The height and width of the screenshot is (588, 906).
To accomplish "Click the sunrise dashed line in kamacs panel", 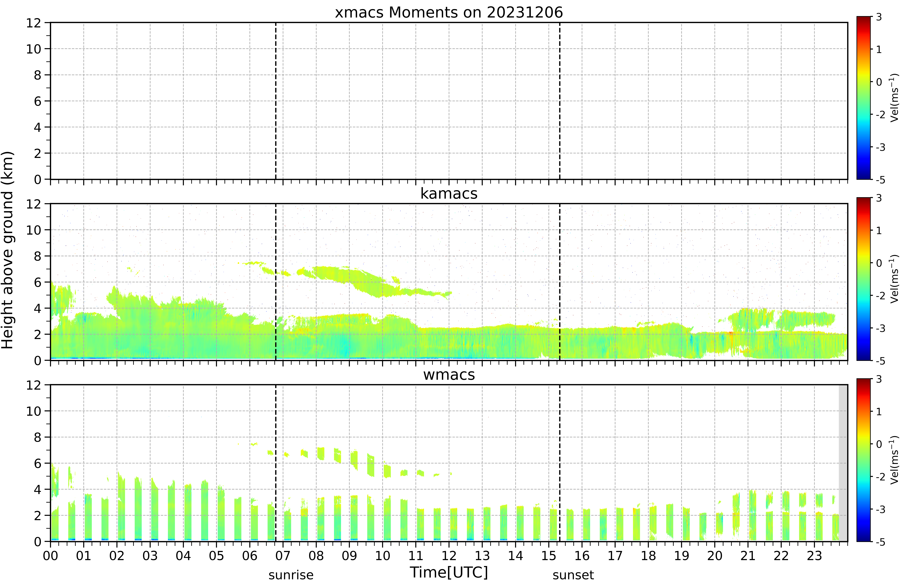I will [x=276, y=282].
